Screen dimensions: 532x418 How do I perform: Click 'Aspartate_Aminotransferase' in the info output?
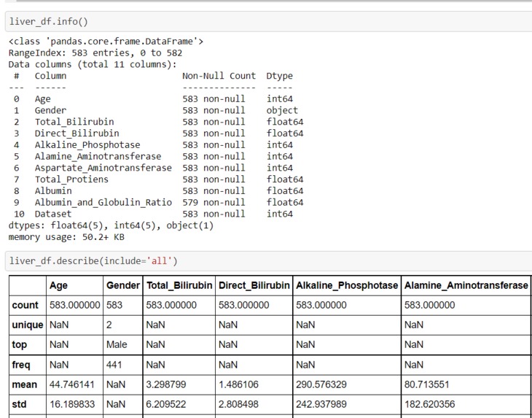point(103,168)
